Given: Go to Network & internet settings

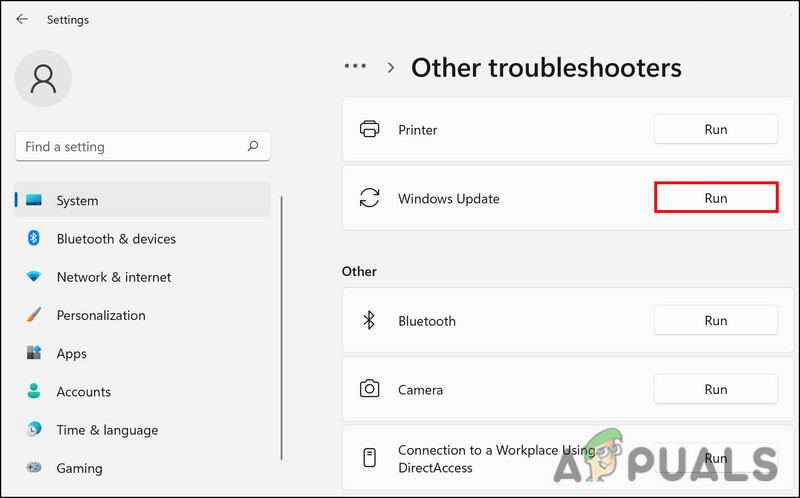Looking at the screenshot, I should [x=113, y=277].
